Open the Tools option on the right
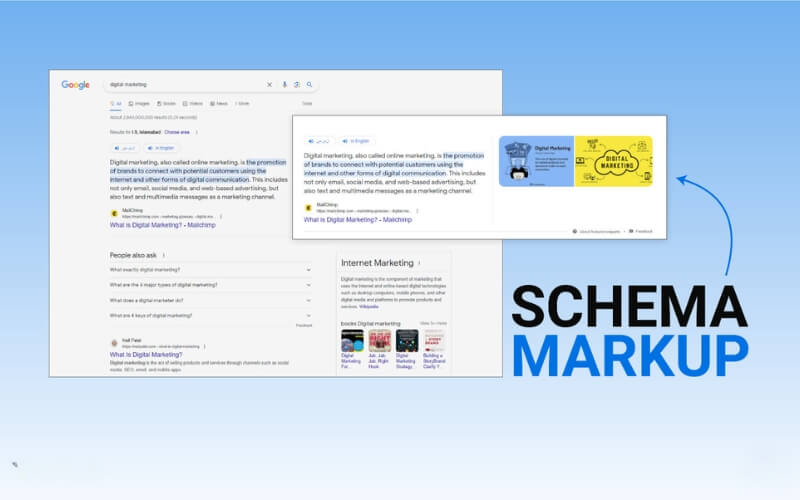Screen dimensions: 800x500 coord(307,104)
